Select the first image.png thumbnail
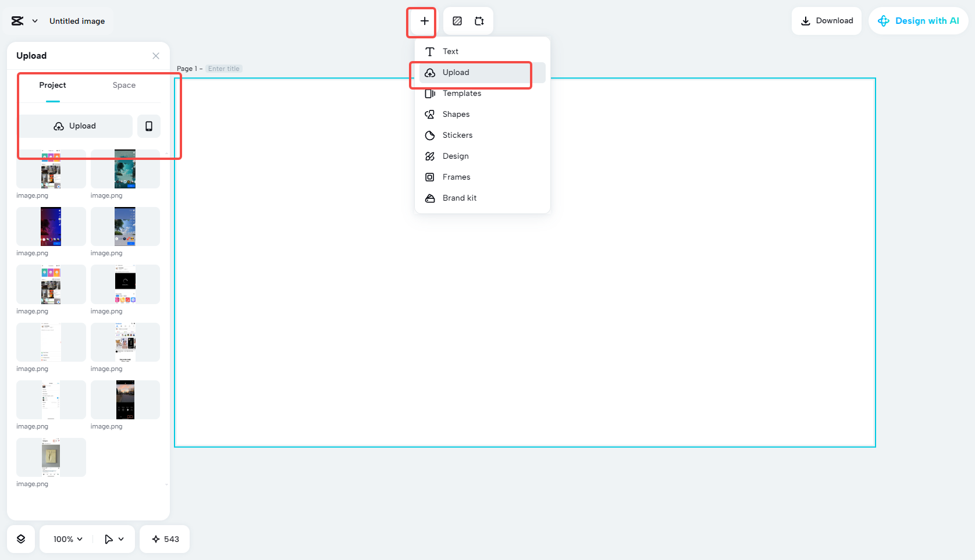 [x=51, y=169]
